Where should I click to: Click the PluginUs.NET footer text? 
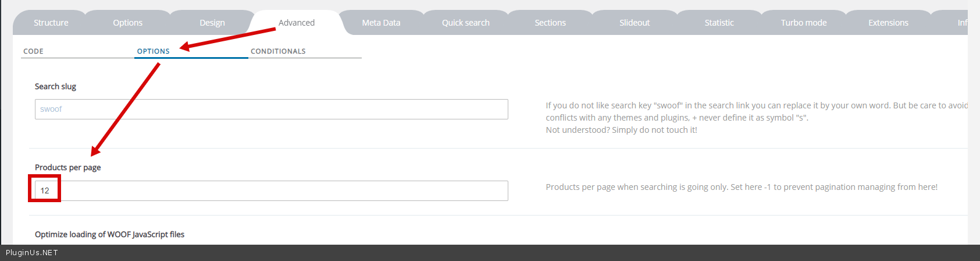click(31, 253)
